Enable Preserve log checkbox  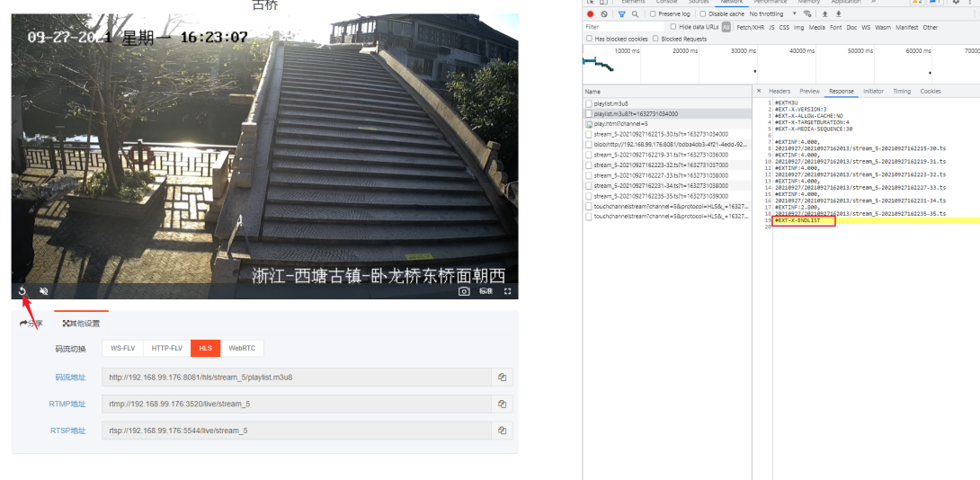click(x=653, y=13)
